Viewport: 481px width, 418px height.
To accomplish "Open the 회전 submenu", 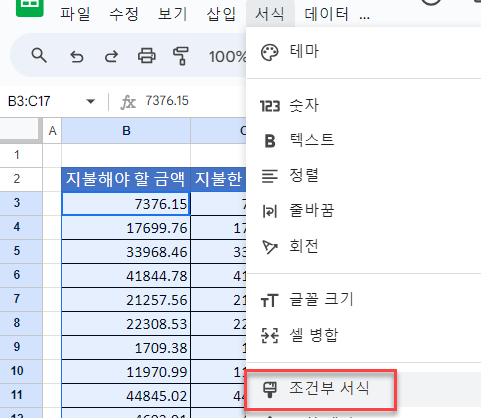I will click(364, 246).
